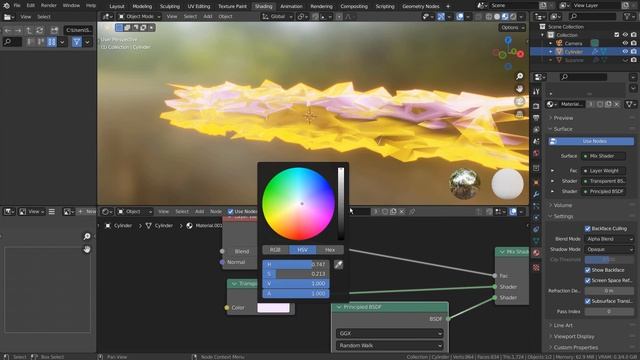
Task: Open the Render top menu
Action: click(49, 6)
